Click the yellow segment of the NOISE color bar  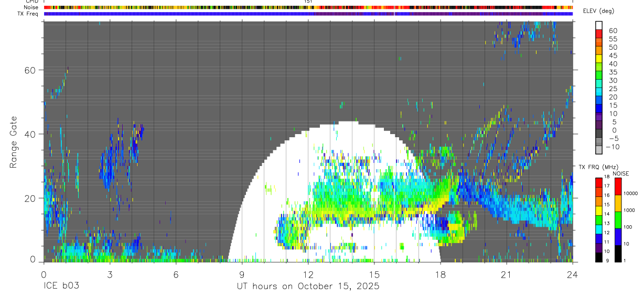pos(618,203)
